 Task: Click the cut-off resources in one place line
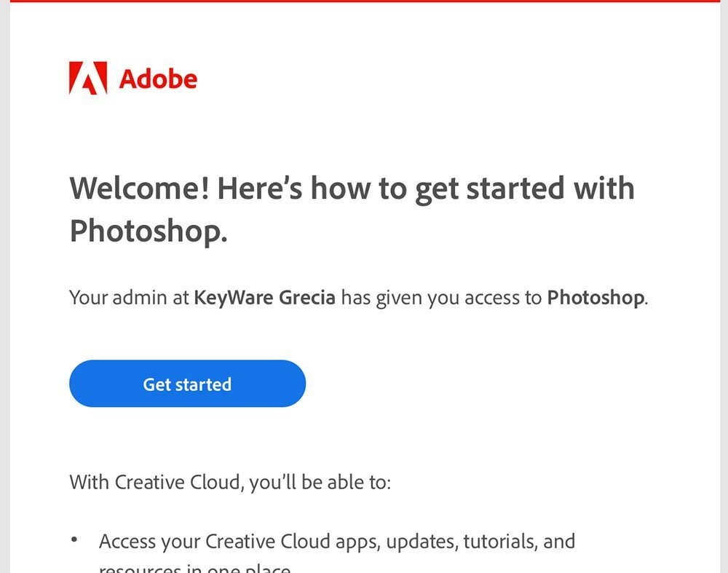coord(195,569)
